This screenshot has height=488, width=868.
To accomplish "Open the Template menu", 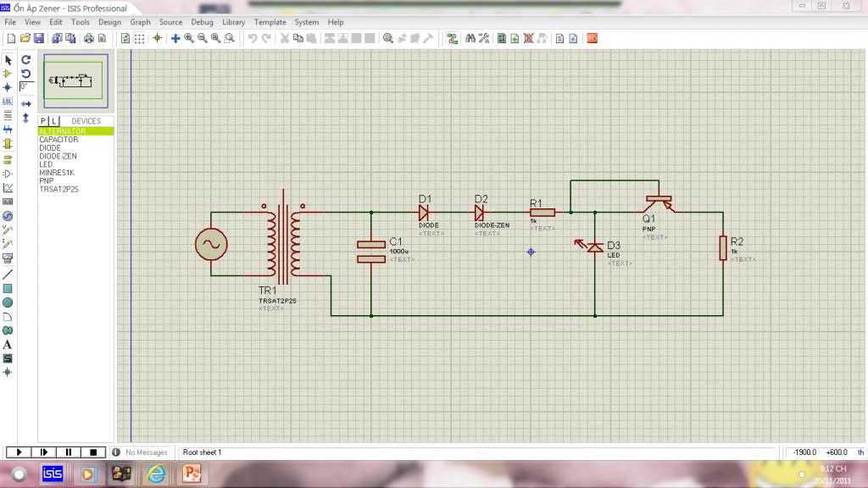I will [270, 22].
